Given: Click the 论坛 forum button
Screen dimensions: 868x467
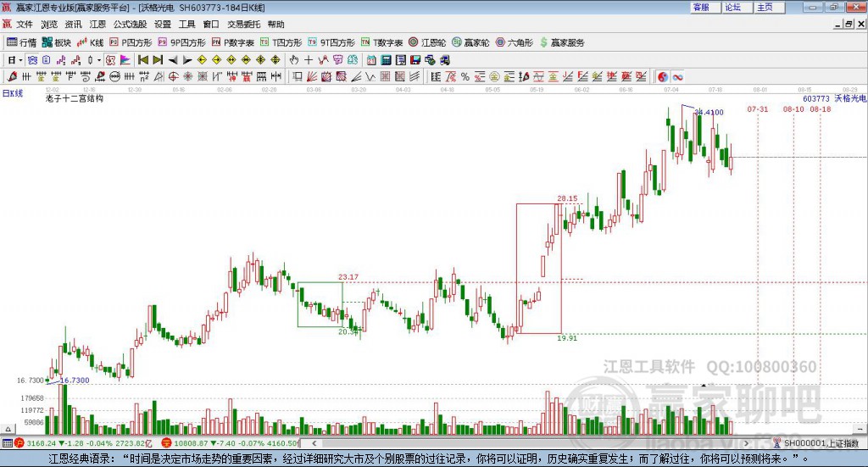Looking at the screenshot, I should (737, 7).
